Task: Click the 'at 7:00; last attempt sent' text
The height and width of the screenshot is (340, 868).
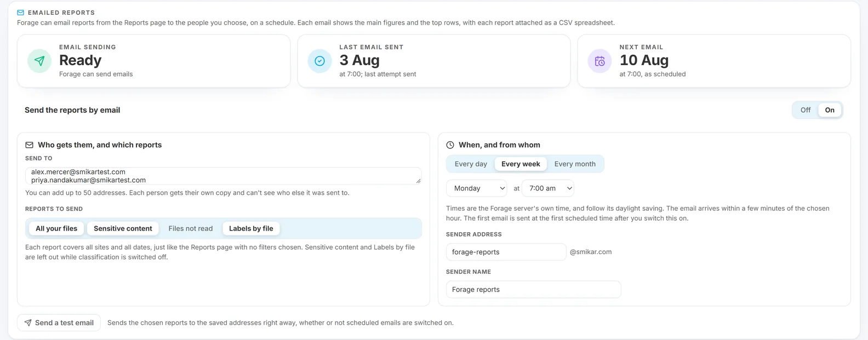Action: click(x=378, y=74)
